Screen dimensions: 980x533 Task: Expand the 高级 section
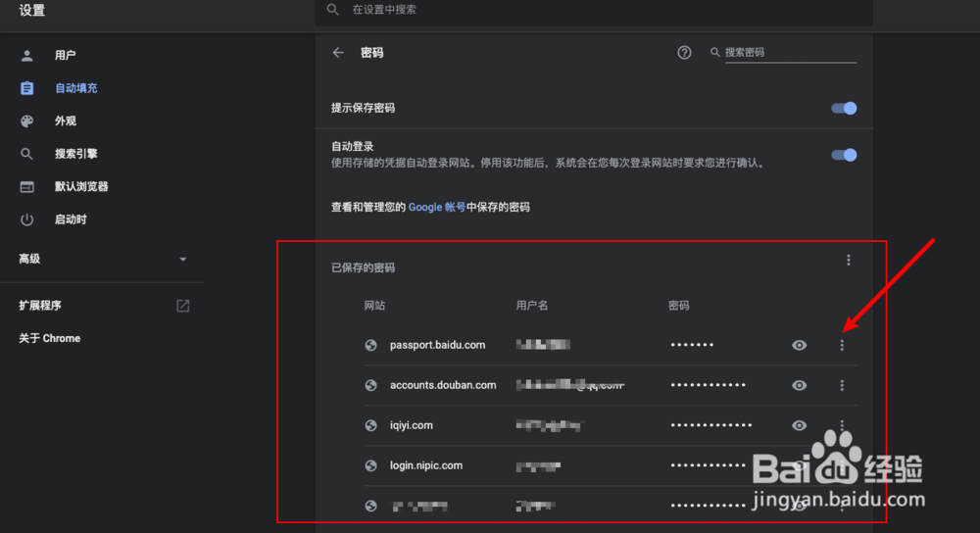[103, 259]
